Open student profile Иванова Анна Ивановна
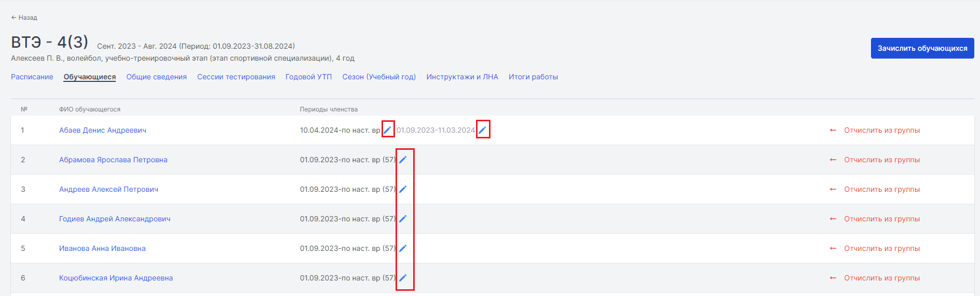This screenshot has width=980, height=296. click(x=102, y=248)
